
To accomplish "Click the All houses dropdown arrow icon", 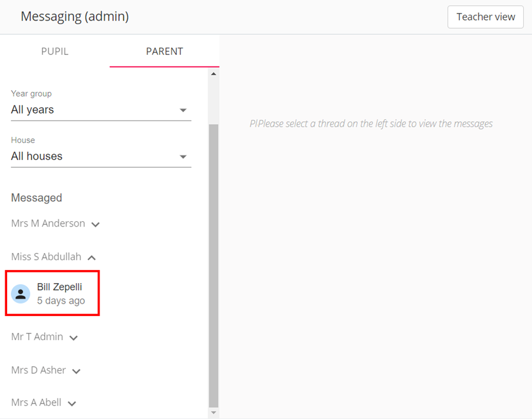I will pyautogui.click(x=183, y=156).
